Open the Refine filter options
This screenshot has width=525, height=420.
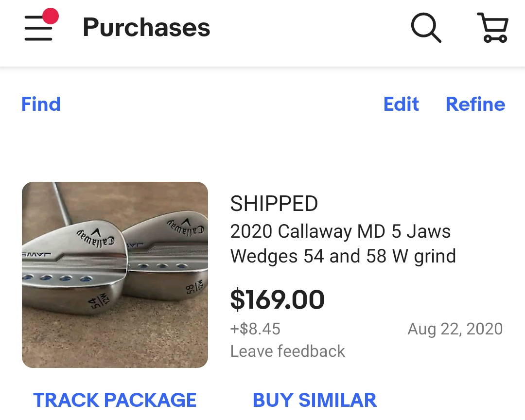pyautogui.click(x=475, y=104)
